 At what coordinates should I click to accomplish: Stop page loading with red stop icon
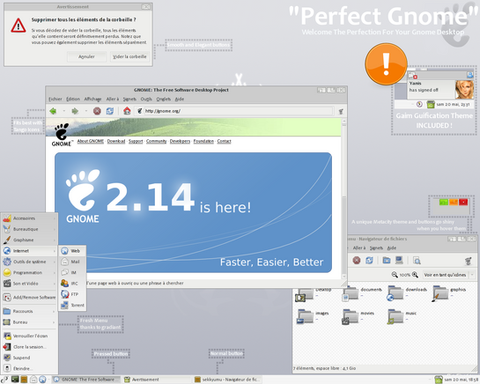97,111
